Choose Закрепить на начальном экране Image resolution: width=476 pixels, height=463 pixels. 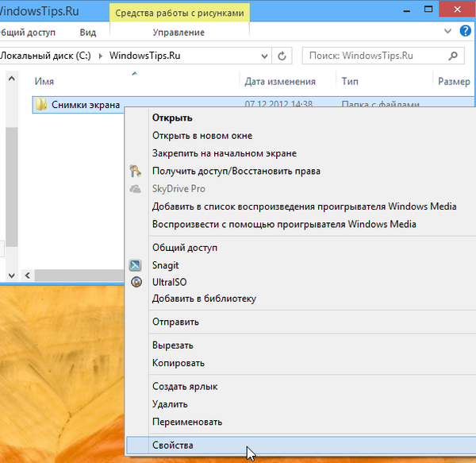point(225,153)
